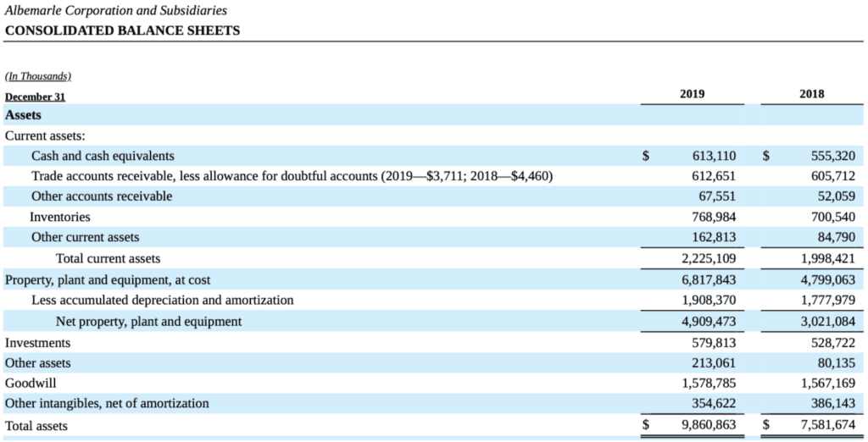The height and width of the screenshot is (442, 868).
Task: Click the 'Current assets:' label
Action: click(46, 135)
